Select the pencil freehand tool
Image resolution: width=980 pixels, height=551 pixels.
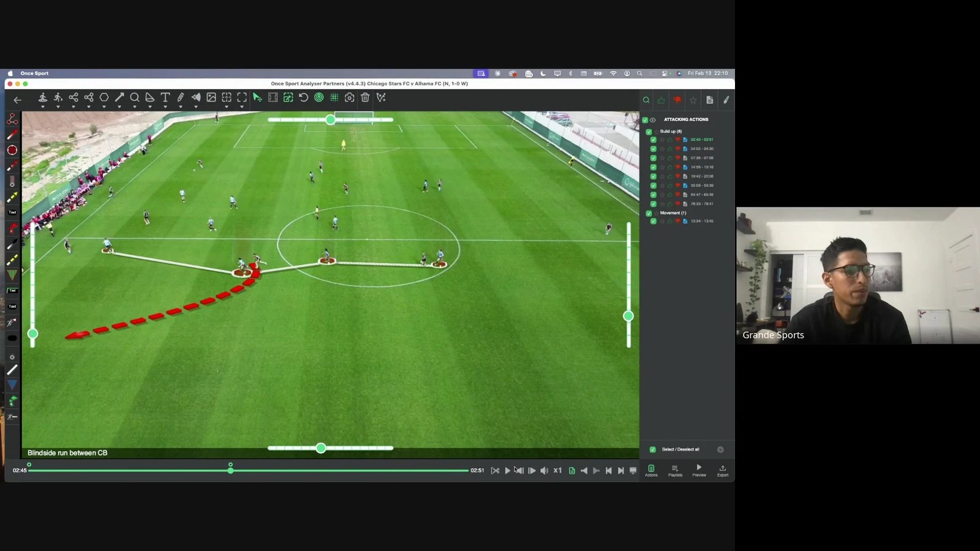[x=181, y=97]
